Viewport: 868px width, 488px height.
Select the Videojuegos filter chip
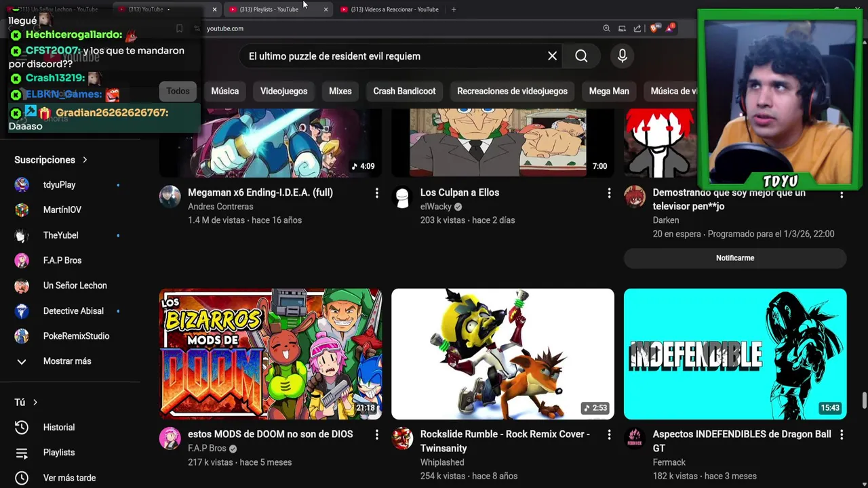(283, 91)
